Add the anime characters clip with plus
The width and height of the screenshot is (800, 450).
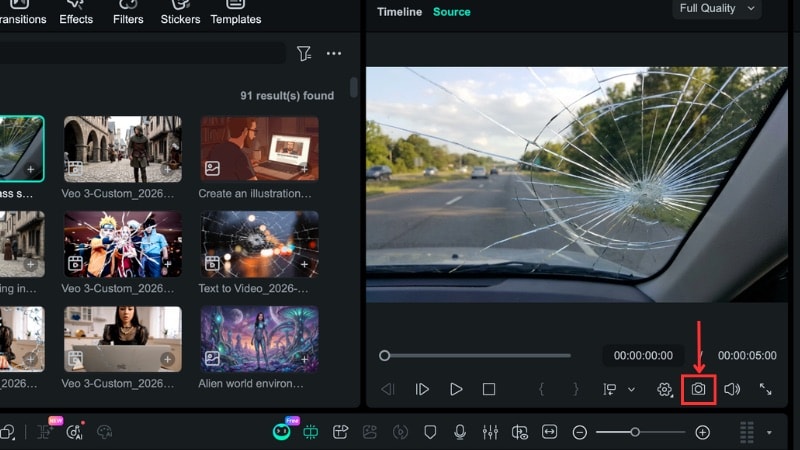click(x=167, y=264)
